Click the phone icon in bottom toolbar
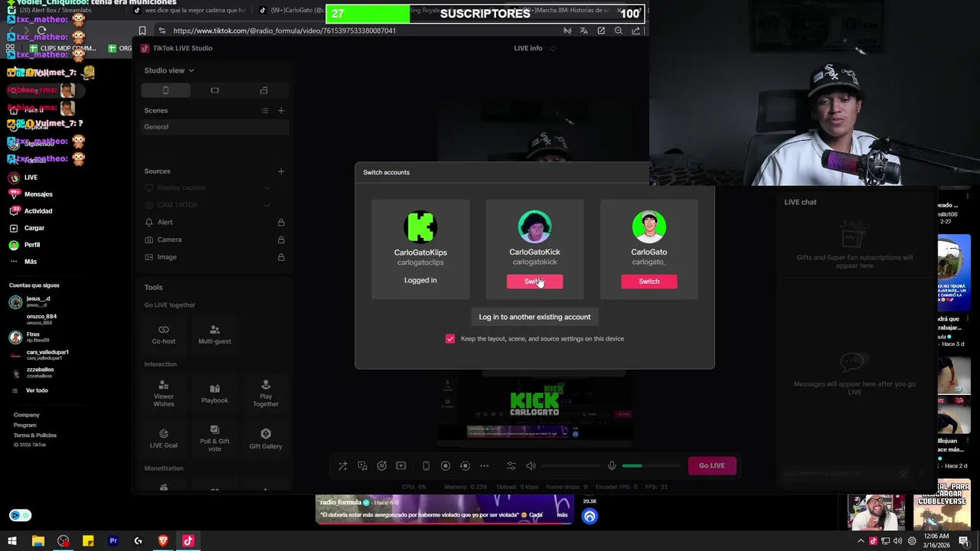The height and width of the screenshot is (551, 980). click(426, 465)
